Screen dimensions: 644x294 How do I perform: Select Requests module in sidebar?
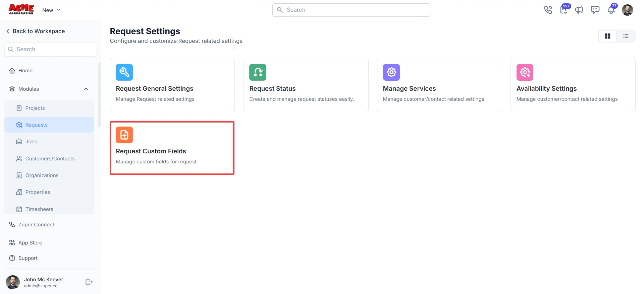pyautogui.click(x=49, y=125)
